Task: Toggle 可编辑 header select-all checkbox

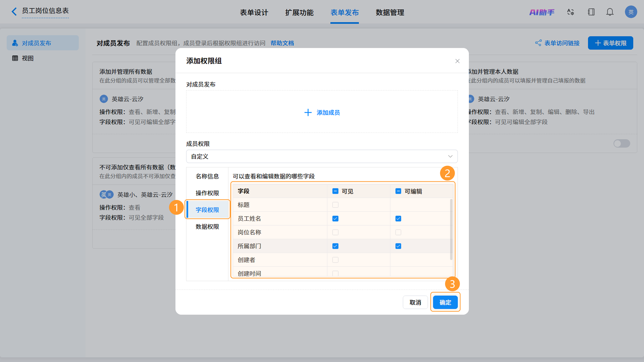Action: point(398,191)
